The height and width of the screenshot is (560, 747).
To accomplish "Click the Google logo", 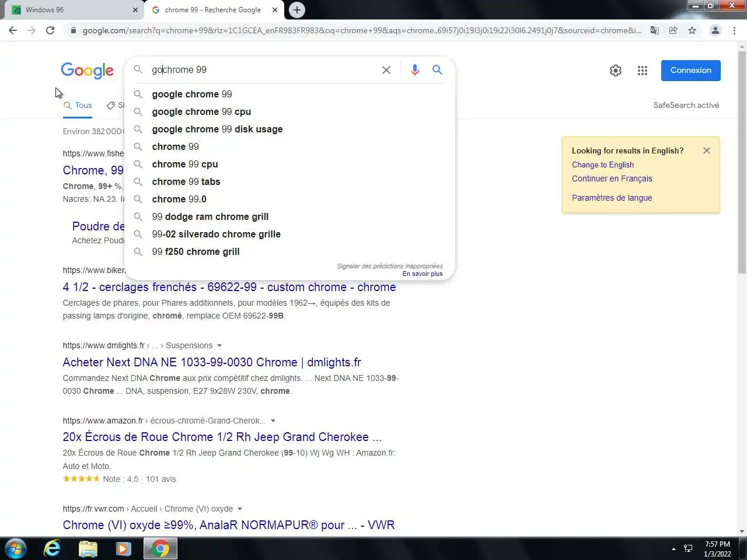I will tap(88, 71).
